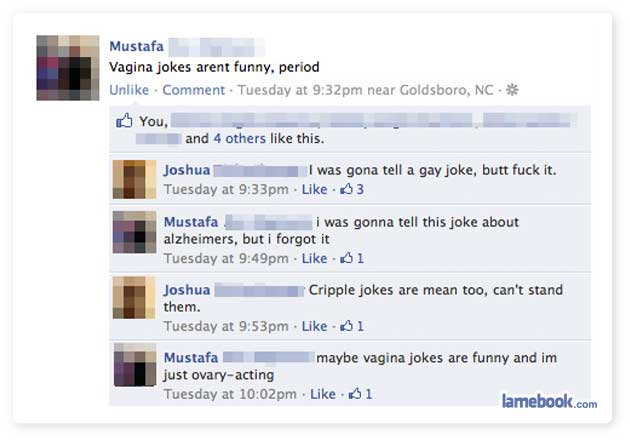630x441 pixels.
Task: Click the thumbs-up icon beside "You,"
Action: [x=124, y=120]
